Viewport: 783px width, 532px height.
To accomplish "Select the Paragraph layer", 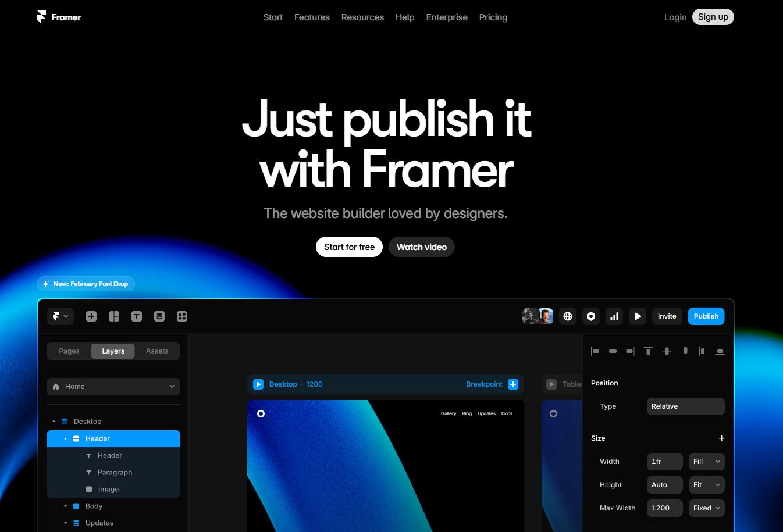I will coord(113,472).
